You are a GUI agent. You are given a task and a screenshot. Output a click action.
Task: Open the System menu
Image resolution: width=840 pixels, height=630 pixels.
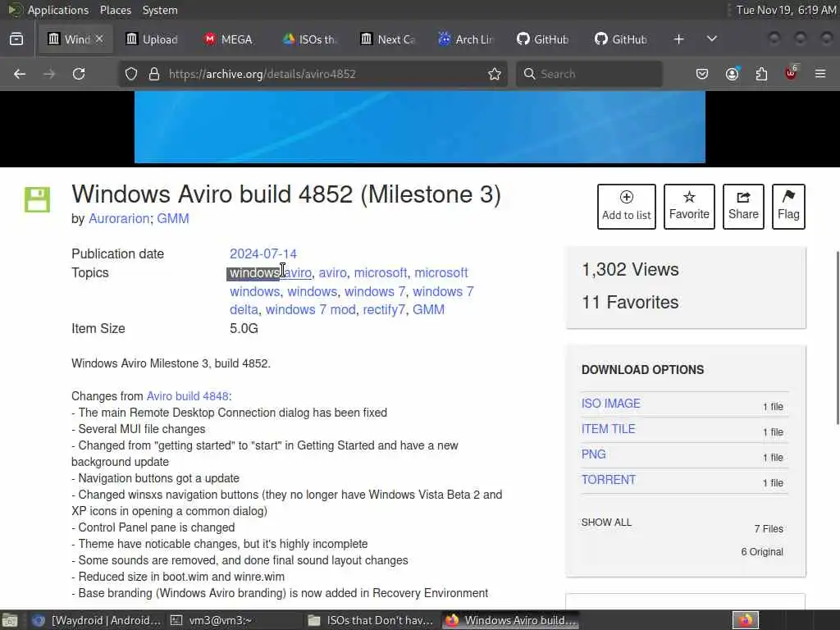pos(160,10)
